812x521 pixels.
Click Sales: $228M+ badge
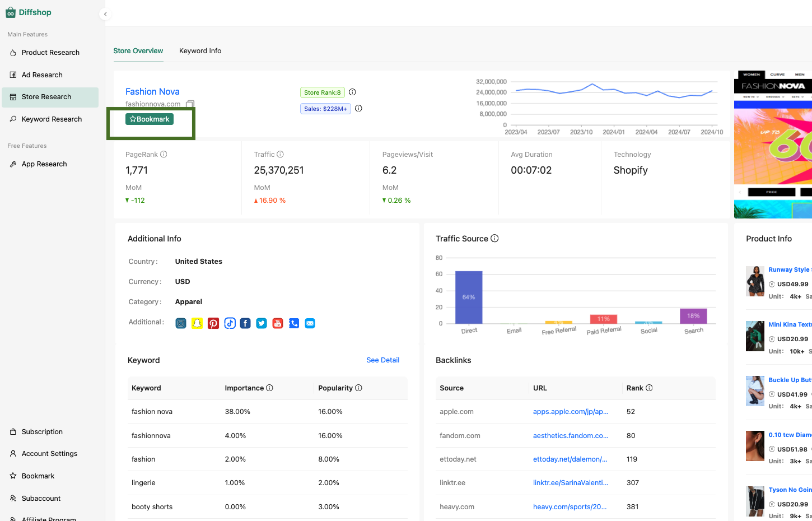(x=325, y=109)
